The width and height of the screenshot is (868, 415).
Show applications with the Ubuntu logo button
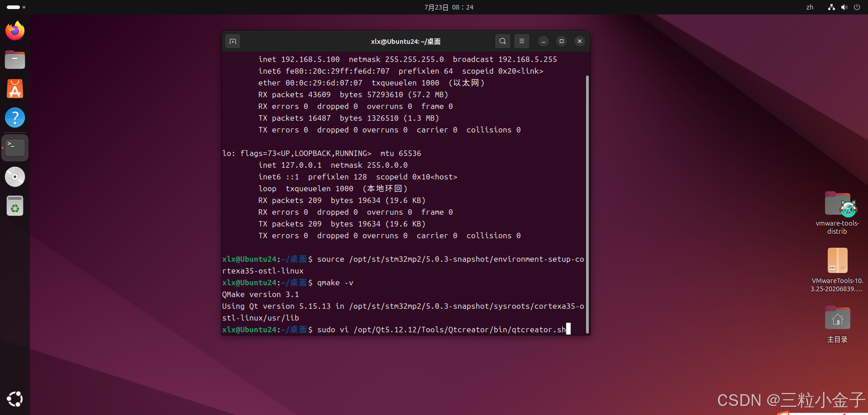pyautogui.click(x=15, y=399)
